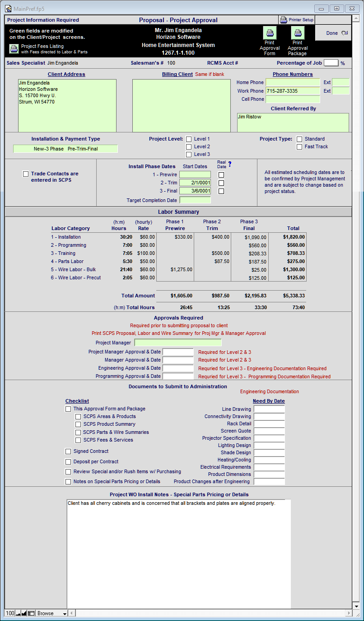The height and width of the screenshot is (621, 364).
Task: Click the Print Approval Form printer icon
Action: [270, 33]
